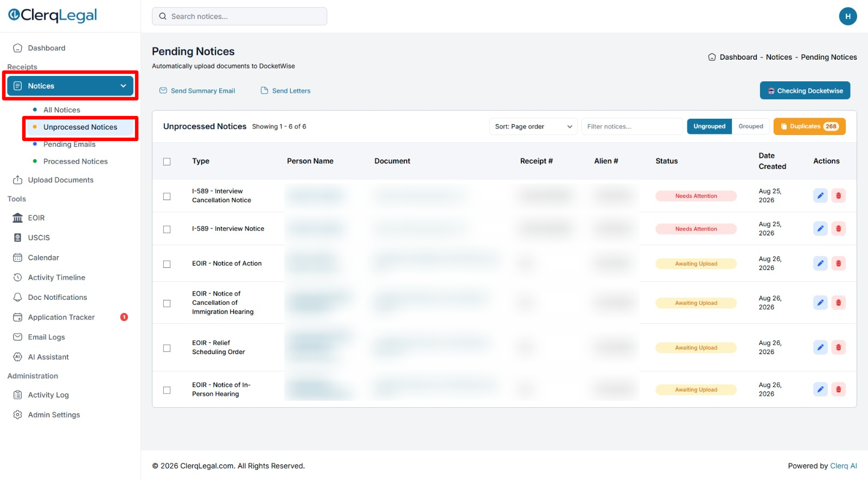The width and height of the screenshot is (868, 481).
Task: Edit the EOIR Relief Scheduling Order row
Action: click(820, 348)
